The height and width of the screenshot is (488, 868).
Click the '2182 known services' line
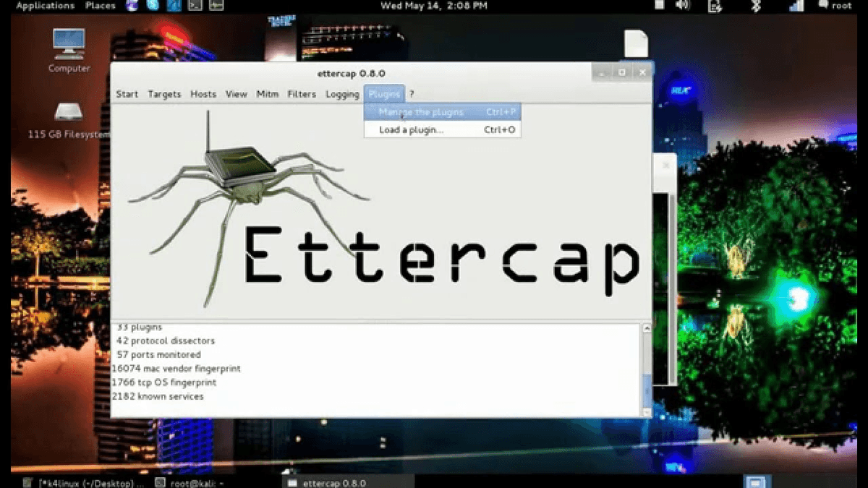[x=158, y=396]
